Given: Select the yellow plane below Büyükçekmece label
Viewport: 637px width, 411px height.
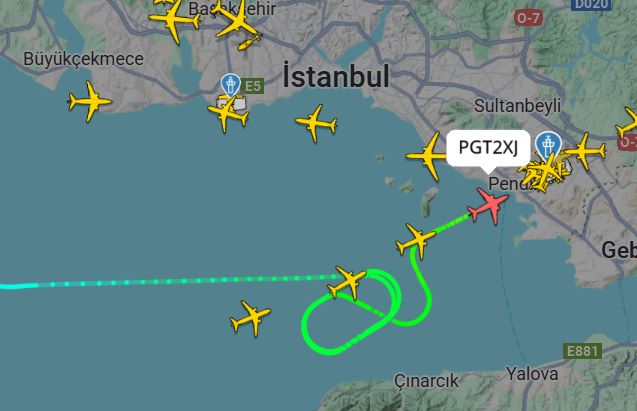Looking at the screenshot, I should tap(89, 102).
